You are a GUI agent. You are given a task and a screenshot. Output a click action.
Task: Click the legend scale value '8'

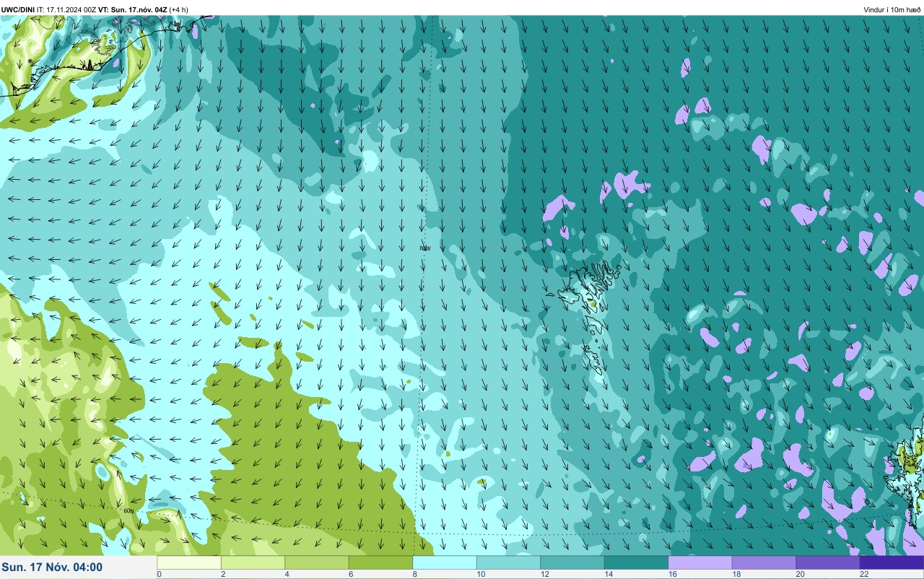414,574
